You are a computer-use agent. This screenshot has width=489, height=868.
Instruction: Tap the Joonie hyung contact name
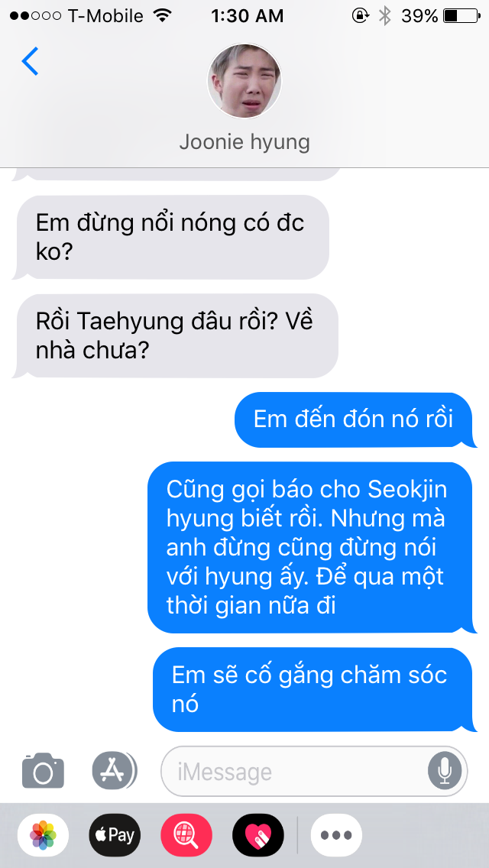244,142
